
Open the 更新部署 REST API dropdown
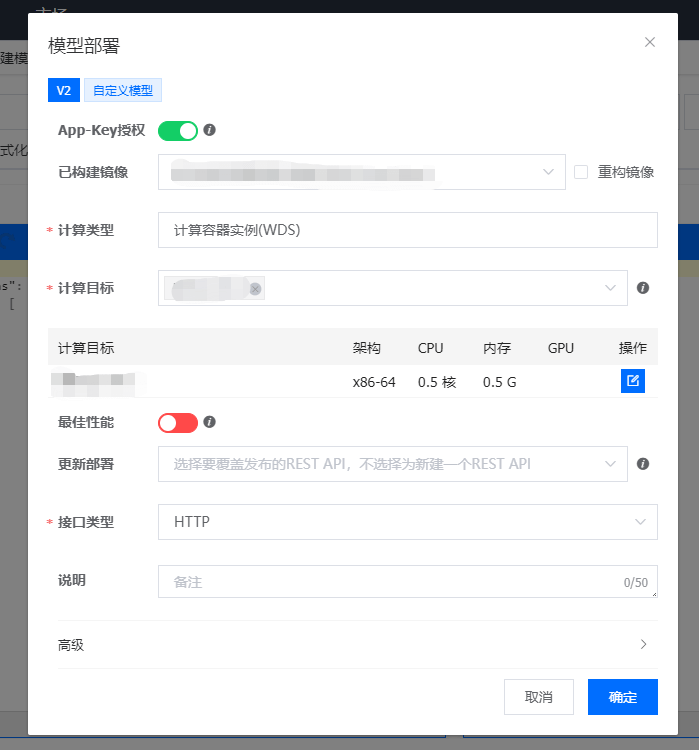coord(392,464)
